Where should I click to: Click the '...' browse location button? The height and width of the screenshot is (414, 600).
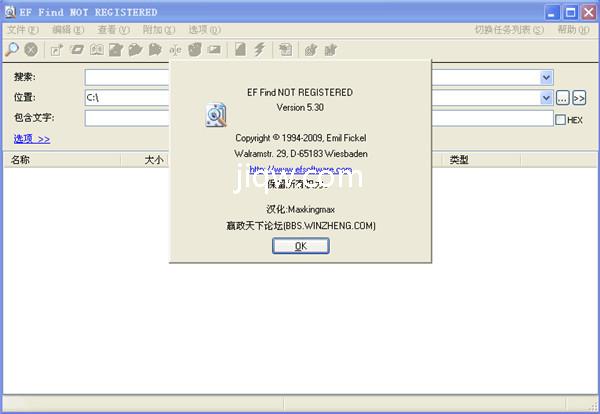(563, 98)
